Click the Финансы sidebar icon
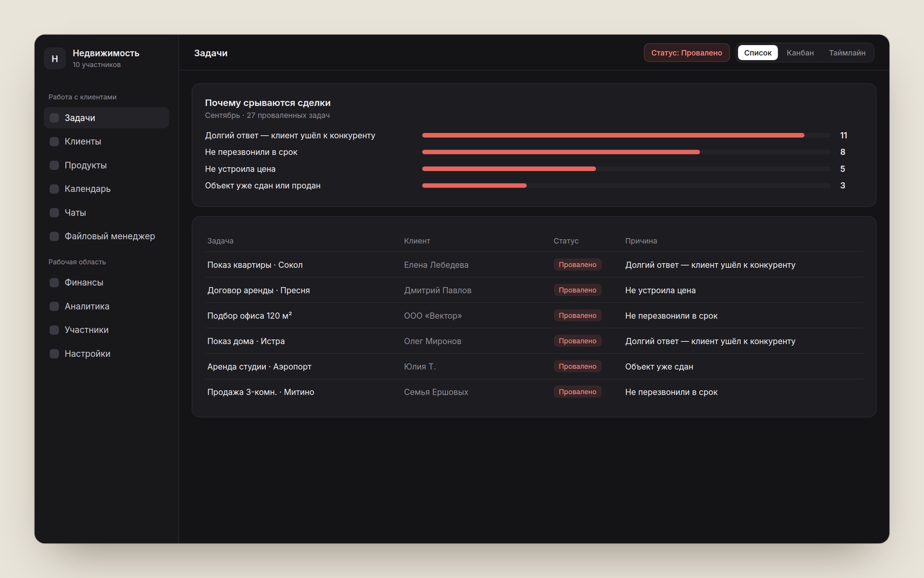Screen dimensions: 924x578 (54, 282)
